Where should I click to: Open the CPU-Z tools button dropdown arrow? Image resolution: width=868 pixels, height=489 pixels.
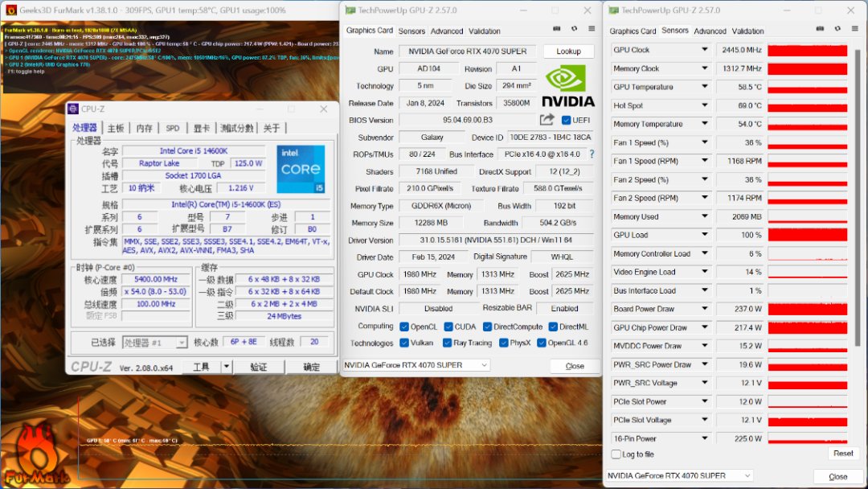click(x=226, y=367)
